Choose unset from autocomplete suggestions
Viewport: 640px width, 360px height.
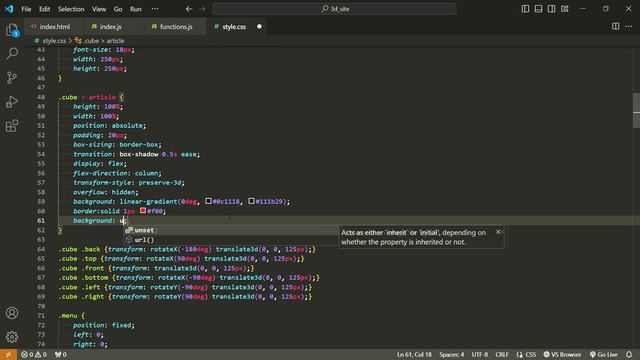[231, 230]
